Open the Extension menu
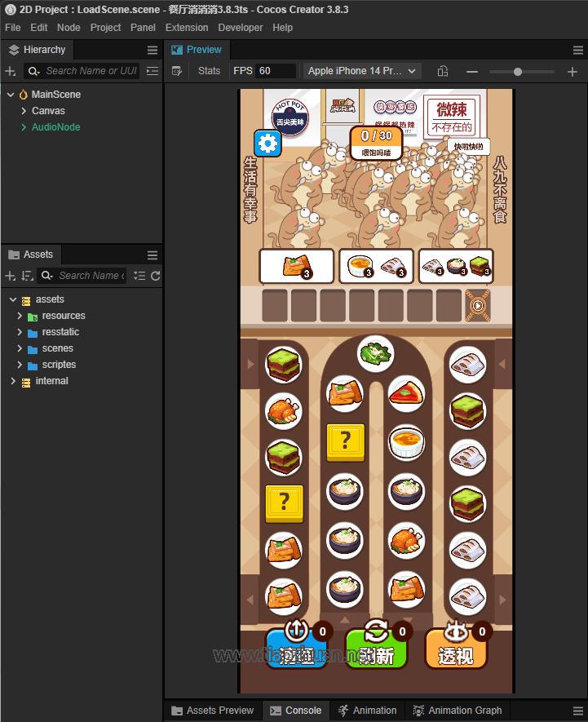 [187, 27]
